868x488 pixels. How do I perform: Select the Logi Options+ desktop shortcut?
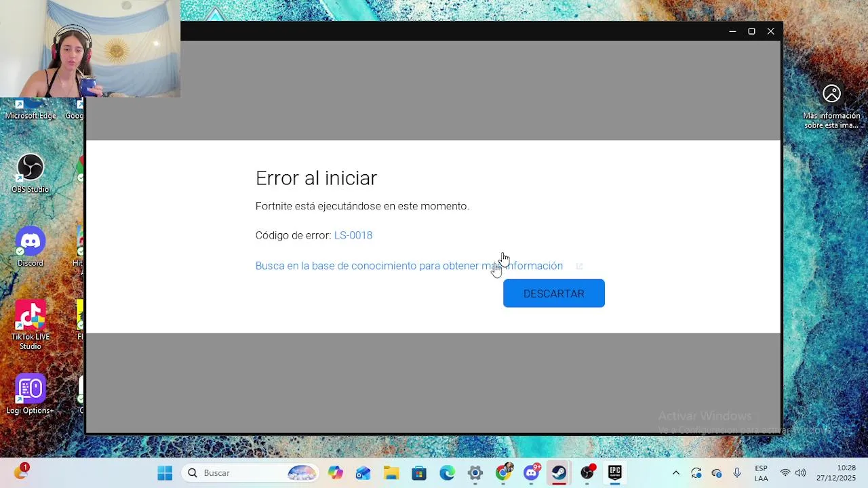(30, 394)
